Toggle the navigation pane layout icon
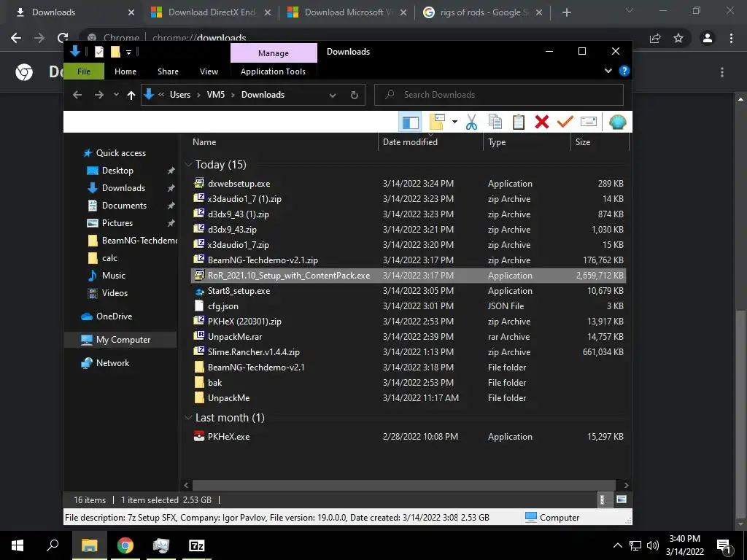Viewport: 747px width, 560px height. pyautogui.click(x=410, y=122)
